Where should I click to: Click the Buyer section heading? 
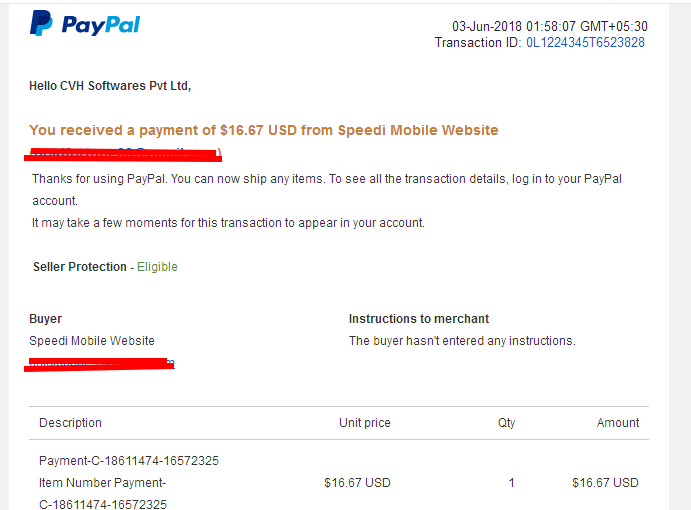(45, 319)
